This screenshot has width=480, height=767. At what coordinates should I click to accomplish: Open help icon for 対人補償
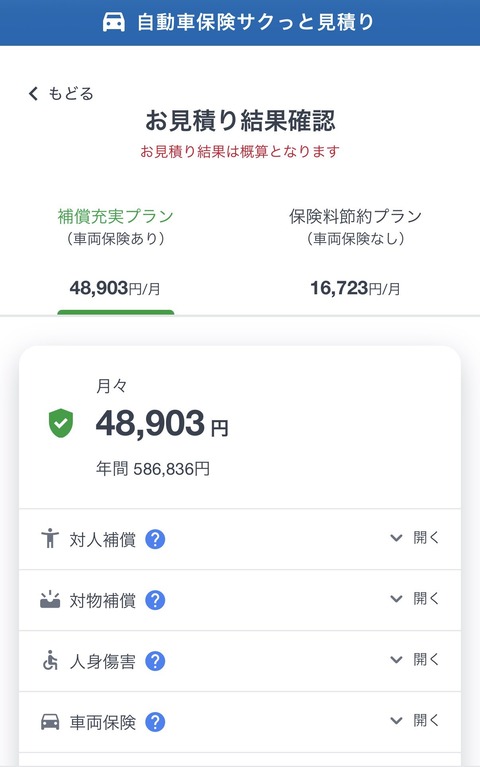click(155, 539)
